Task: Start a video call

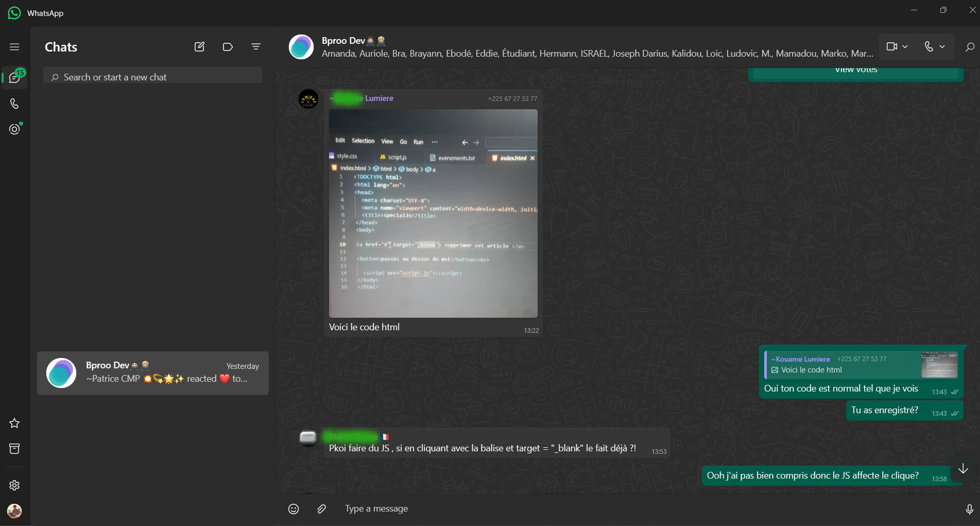Action: click(891, 47)
